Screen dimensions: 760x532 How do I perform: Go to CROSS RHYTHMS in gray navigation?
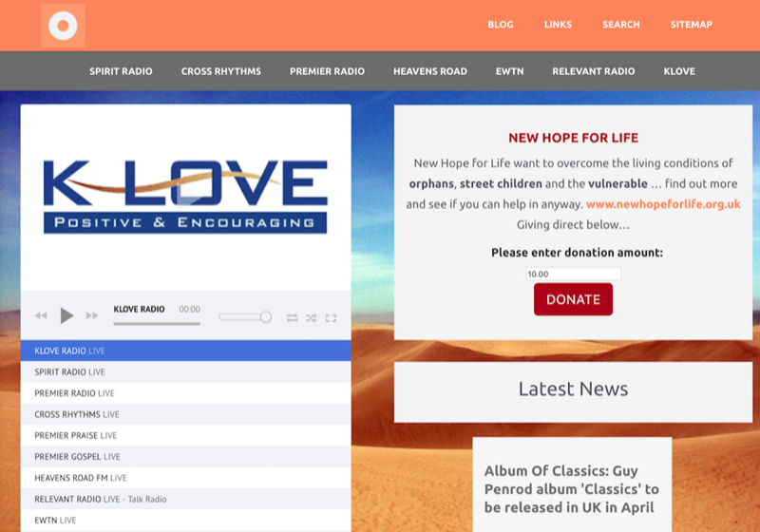tap(221, 71)
